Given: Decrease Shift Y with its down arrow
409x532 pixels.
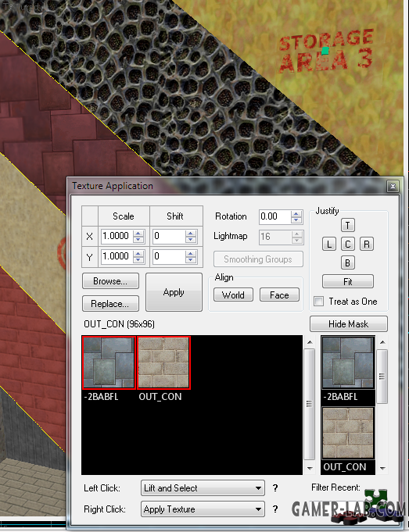Looking at the screenshot, I should (x=191, y=259).
